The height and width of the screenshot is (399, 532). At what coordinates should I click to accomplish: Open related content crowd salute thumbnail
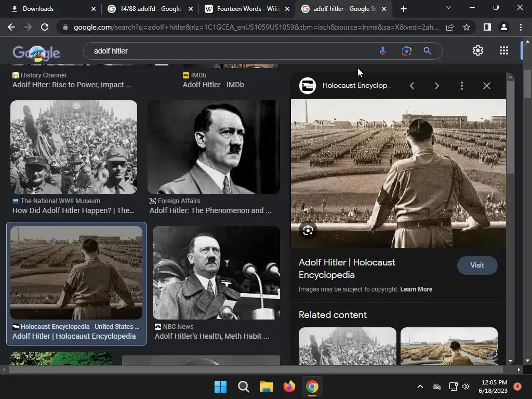(348, 347)
